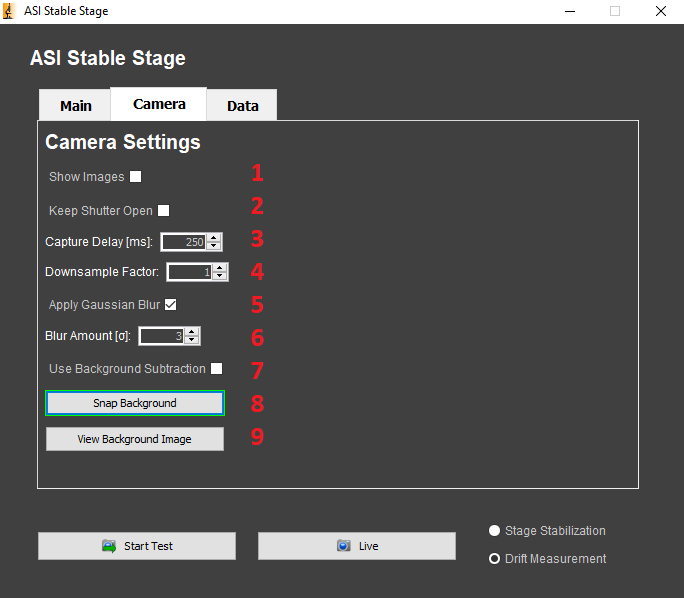Decrease Capture Delay with the down arrow

point(214,246)
